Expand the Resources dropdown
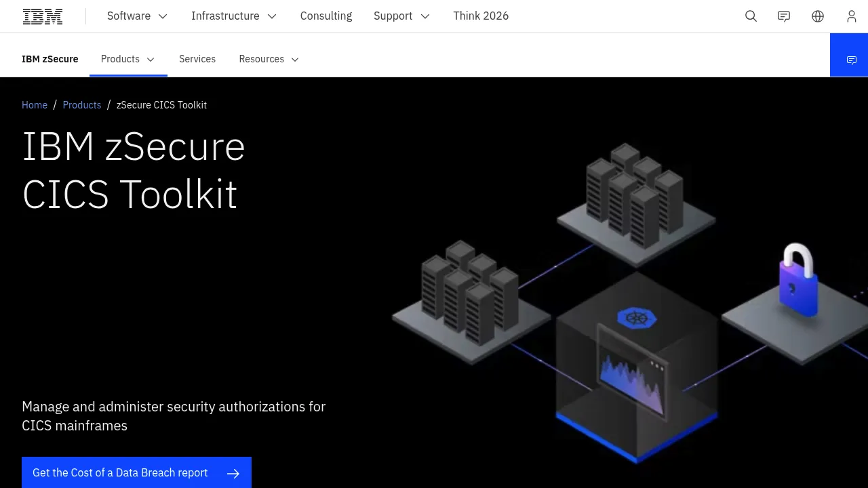The height and width of the screenshot is (488, 868). click(x=269, y=59)
